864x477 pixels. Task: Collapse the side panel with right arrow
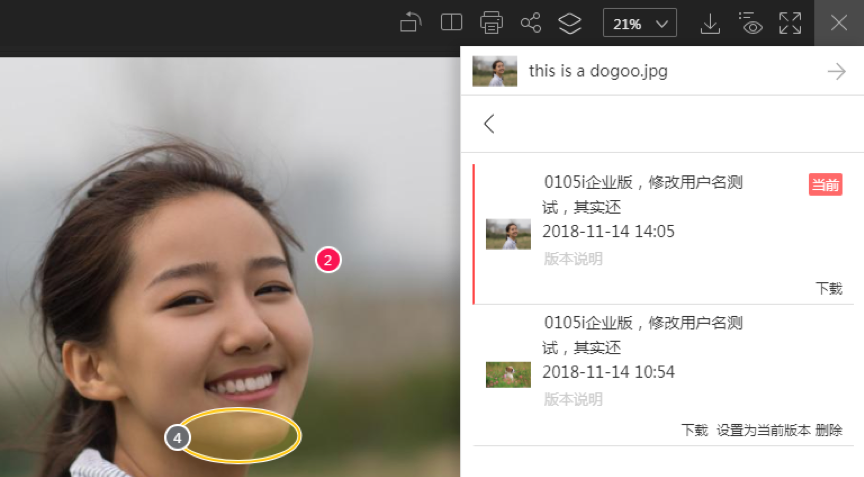836,72
